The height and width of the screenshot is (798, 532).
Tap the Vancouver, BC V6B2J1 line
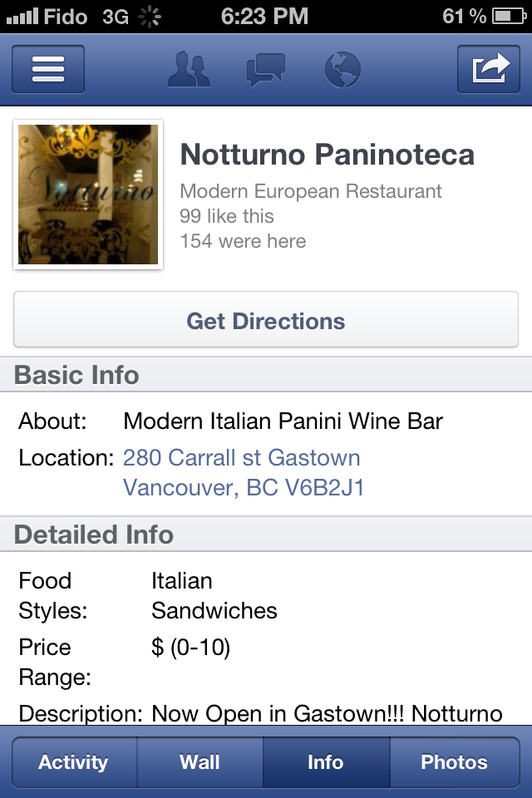[x=244, y=487]
